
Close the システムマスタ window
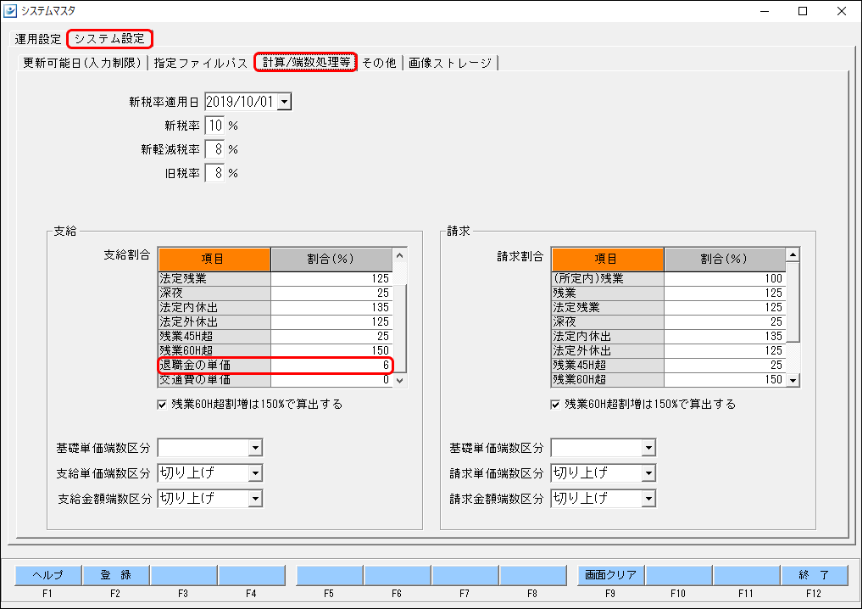[842, 11]
